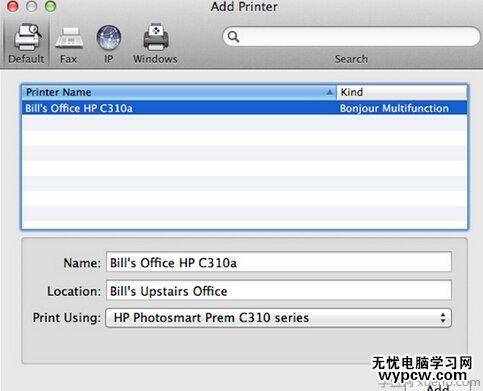Close the Add Printer window
Viewport: 483px width, 391px height.
(x=13, y=6)
